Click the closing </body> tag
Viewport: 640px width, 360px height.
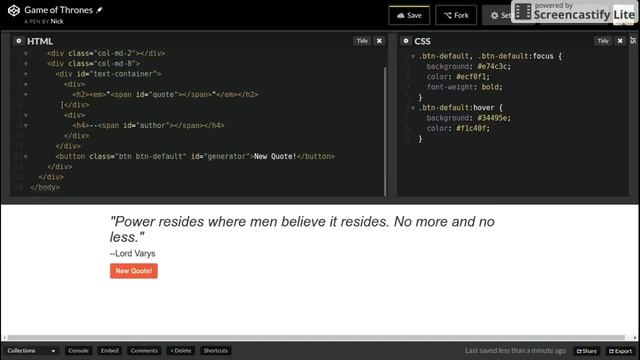(x=45, y=187)
